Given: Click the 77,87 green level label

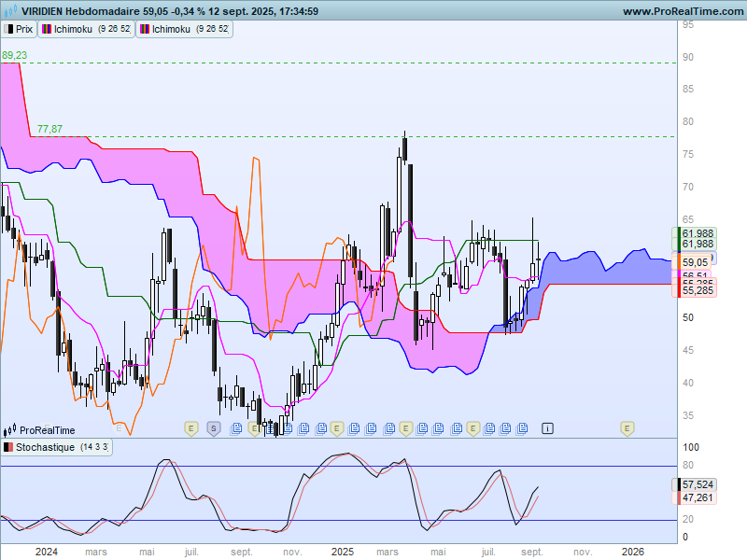Looking at the screenshot, I should (x=49, y=129).
